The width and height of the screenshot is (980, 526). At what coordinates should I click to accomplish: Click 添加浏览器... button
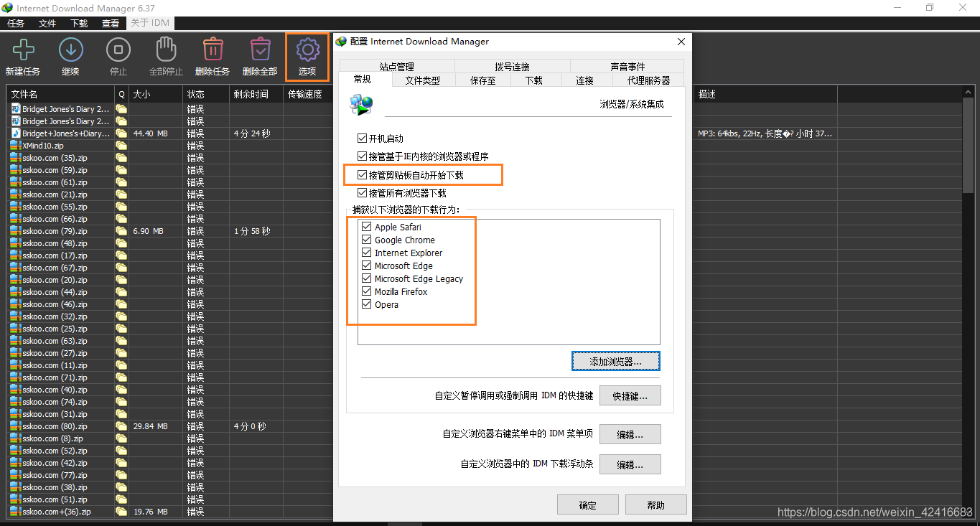click(x=616, y=361)
